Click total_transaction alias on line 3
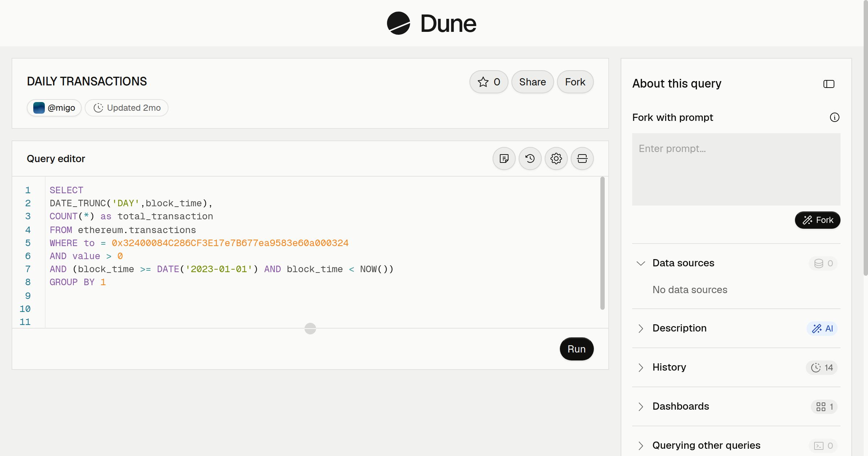 [165, 216]
